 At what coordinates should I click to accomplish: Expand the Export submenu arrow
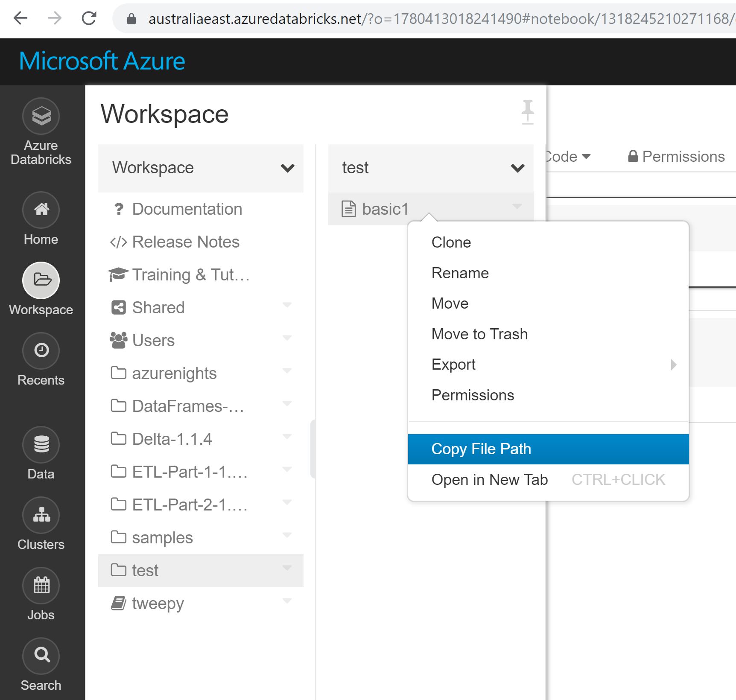(674, 365)
